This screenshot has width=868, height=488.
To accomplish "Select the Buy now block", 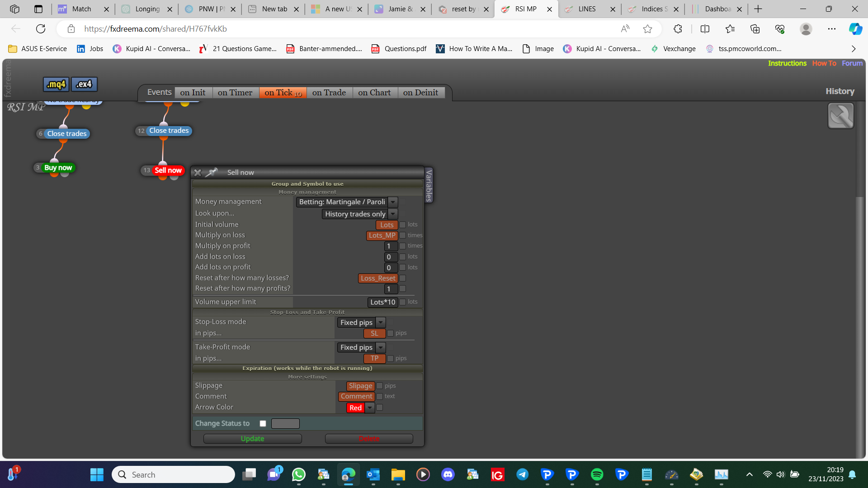I will tap(58, 168).
